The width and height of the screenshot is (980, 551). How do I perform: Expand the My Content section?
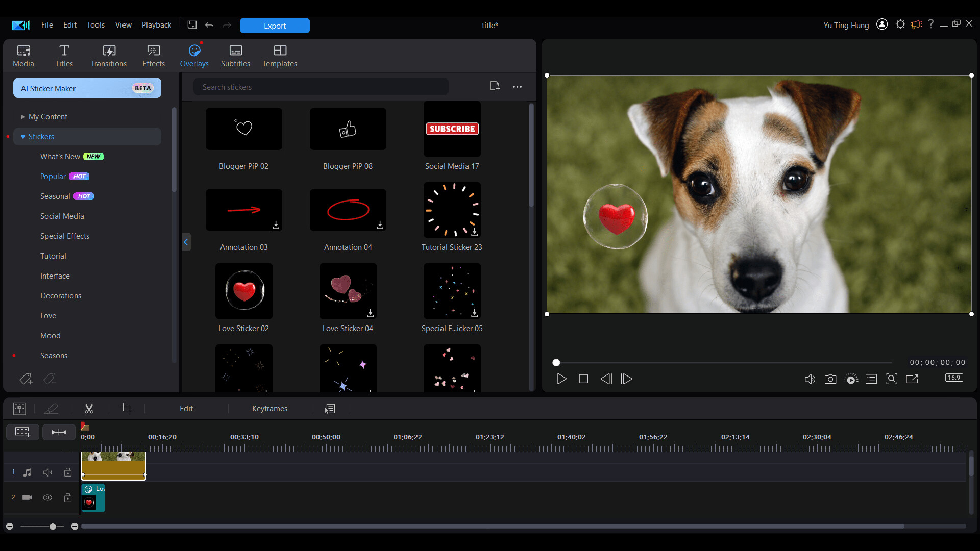(x=22, y=116)
